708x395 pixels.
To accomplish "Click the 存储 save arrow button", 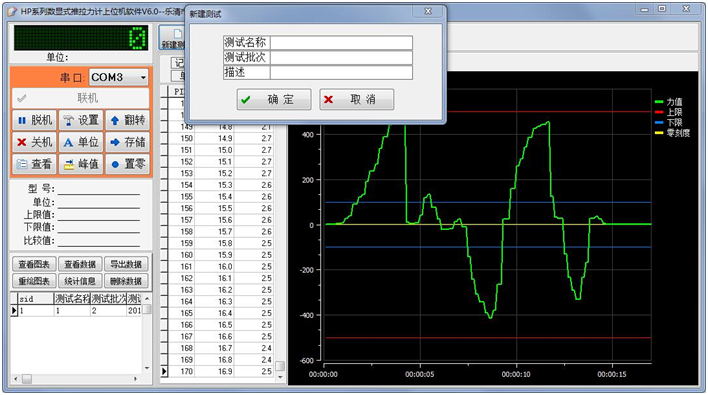I will [x=128, y=142].
